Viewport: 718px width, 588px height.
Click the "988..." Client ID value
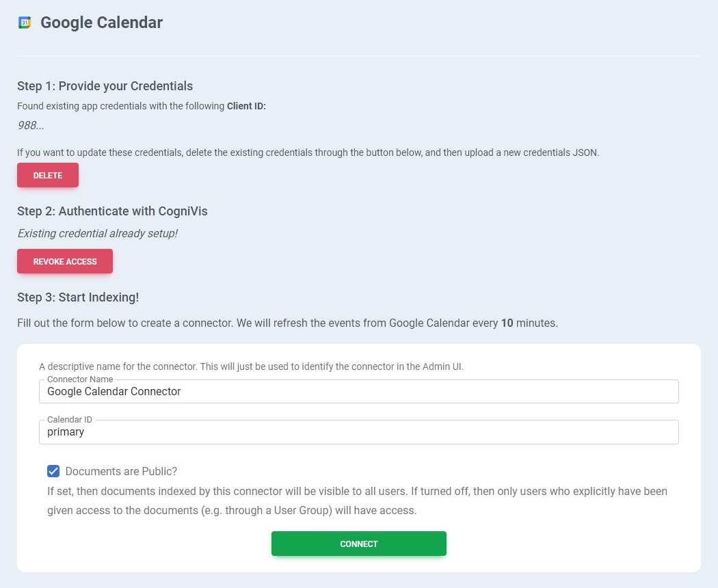tap(31, 125)
